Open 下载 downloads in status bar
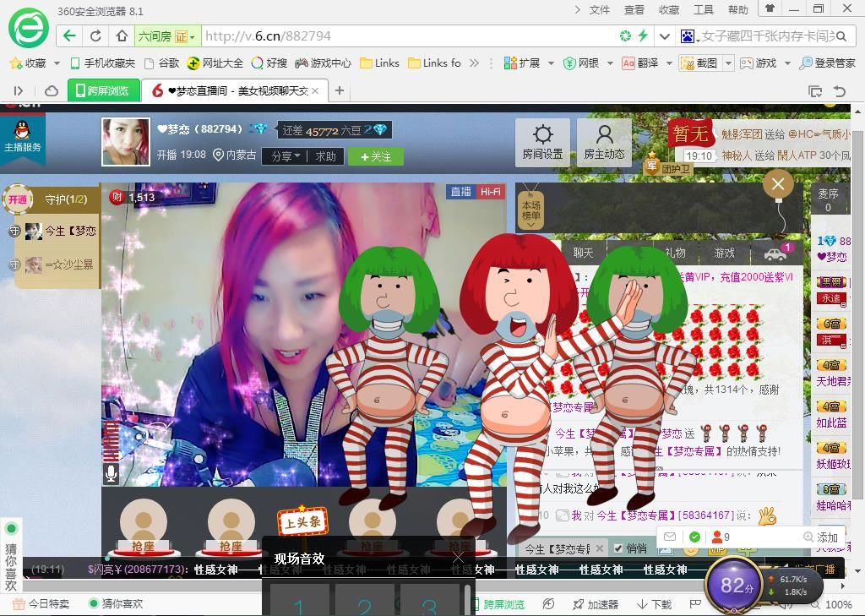This screenshot has width=865, height=616. (655, 604)
